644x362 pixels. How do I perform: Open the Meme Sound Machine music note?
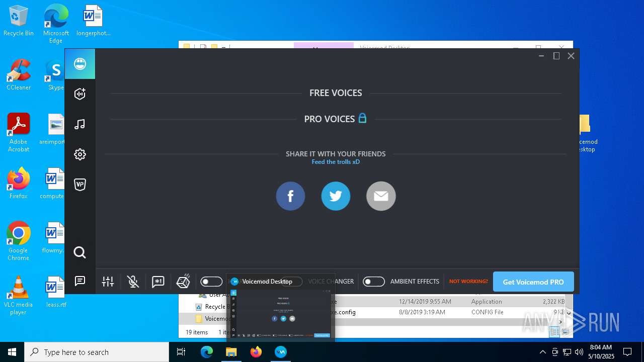80,124
